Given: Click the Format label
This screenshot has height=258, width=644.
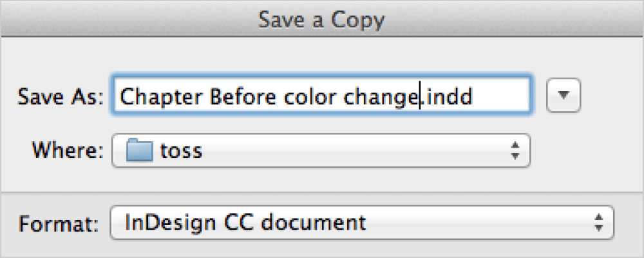Looking at the screenshot, I should point(59,223).
